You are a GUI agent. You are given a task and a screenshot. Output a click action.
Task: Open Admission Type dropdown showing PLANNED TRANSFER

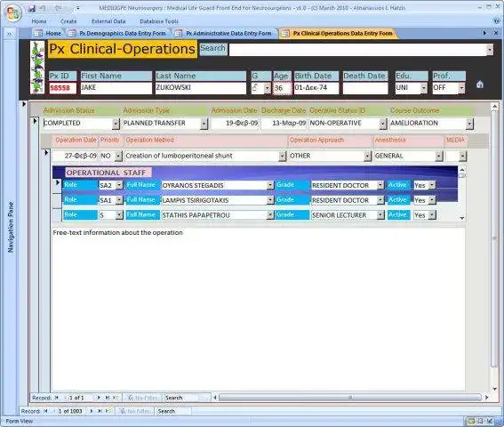click(x=204, y=124)
